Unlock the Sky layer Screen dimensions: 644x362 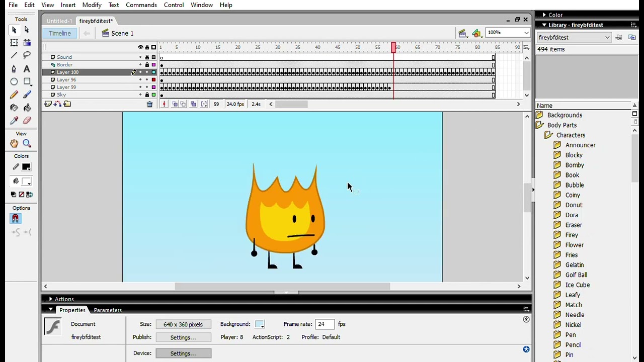(x=147, y=95)
